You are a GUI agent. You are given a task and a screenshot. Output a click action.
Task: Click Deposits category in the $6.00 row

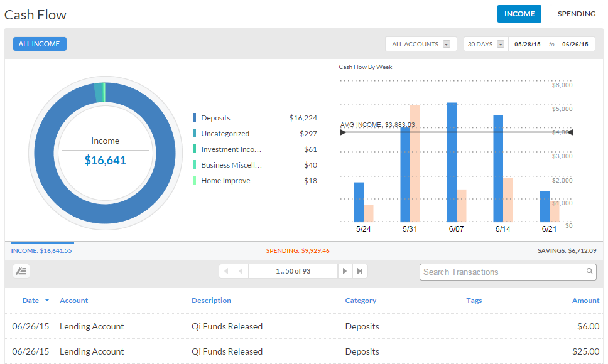click(x=362, y=326)
